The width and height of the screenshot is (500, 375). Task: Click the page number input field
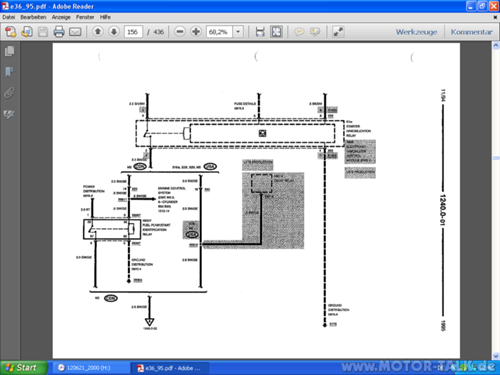click(133, 32)
